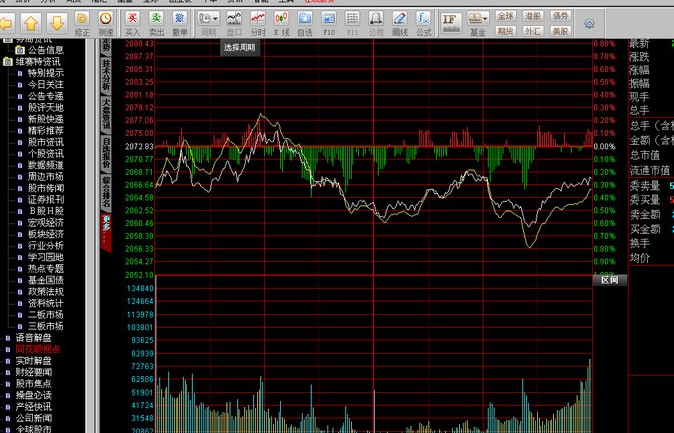
Task: Click the 自选 watchlist toolbar icon
Action: point(306,22)
